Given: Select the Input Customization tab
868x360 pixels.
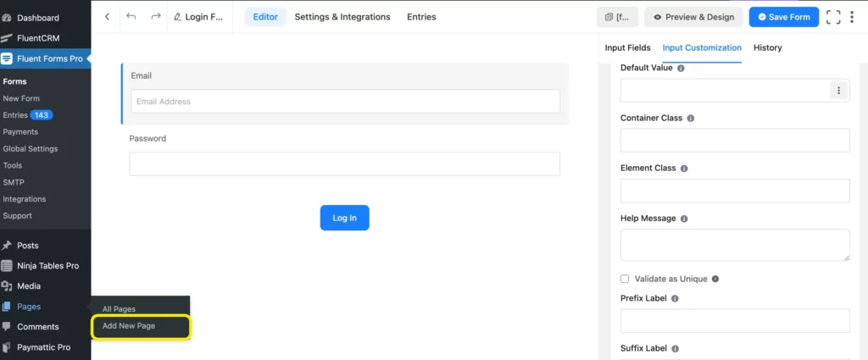Looking at the screenshot, I should [x=702, y=47].
